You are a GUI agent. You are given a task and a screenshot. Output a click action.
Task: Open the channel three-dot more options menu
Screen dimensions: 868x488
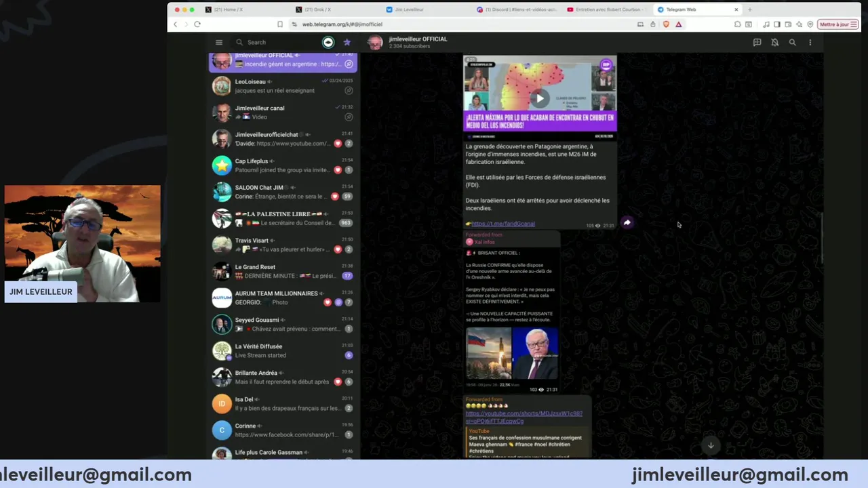click(x=810, y=42)
